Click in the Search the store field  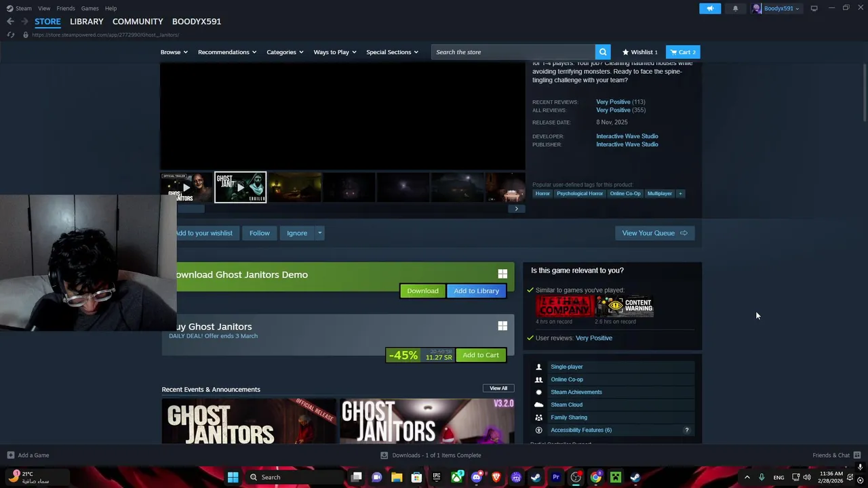(513, 52)
